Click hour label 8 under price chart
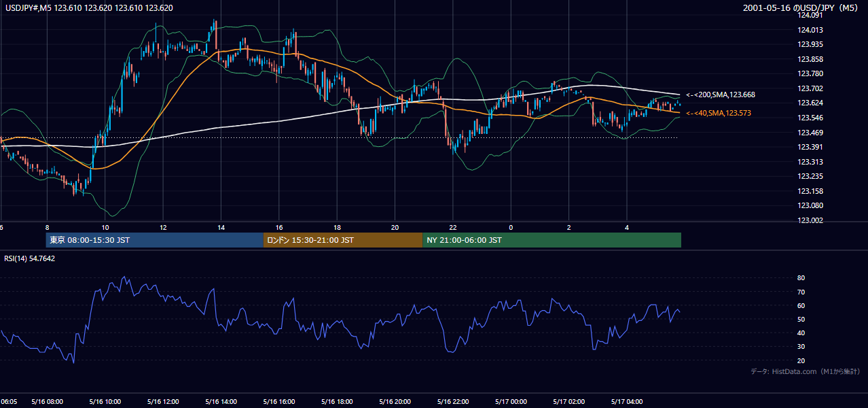Image resolution: width=868 pixels, height=408 pixels. [x=47, y=227]
